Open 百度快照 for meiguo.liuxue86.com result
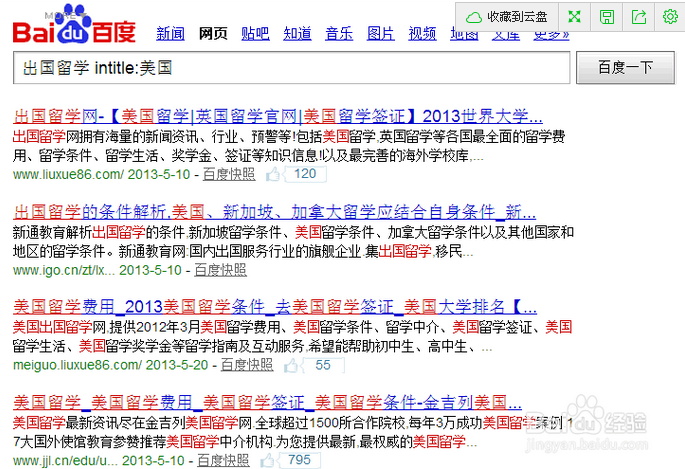The height and width of the screenshot is (469, 685). 247,365
